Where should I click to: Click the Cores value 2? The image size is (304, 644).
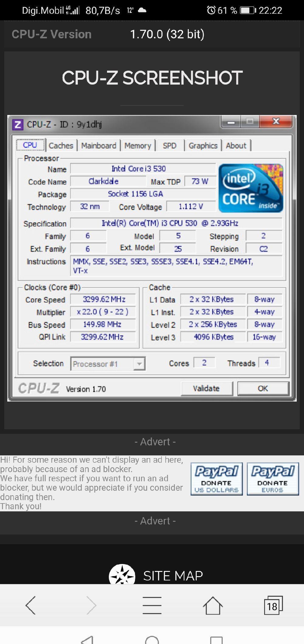(204, 363)
